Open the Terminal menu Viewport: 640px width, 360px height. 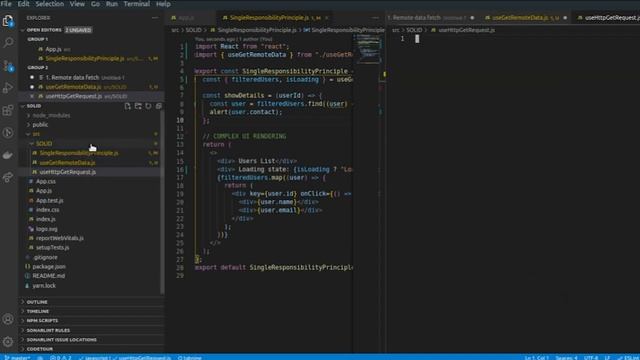(137, 4)
